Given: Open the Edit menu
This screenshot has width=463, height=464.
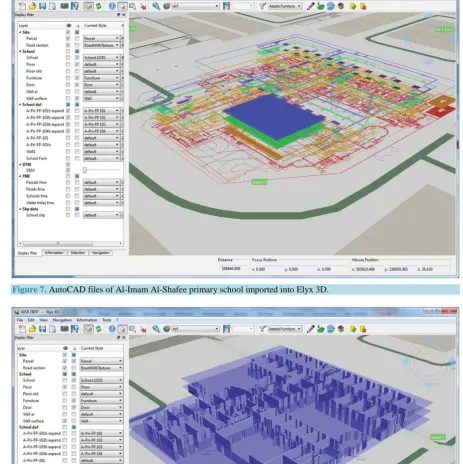Looking at the screenshot, I should pos(31,320).
